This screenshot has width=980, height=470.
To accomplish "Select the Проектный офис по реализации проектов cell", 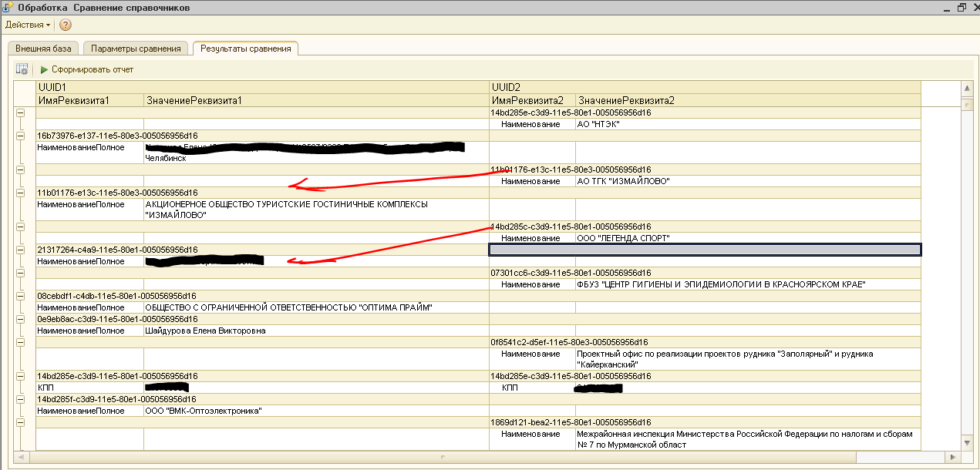I will pyautogui.click(x=748, y=359).
